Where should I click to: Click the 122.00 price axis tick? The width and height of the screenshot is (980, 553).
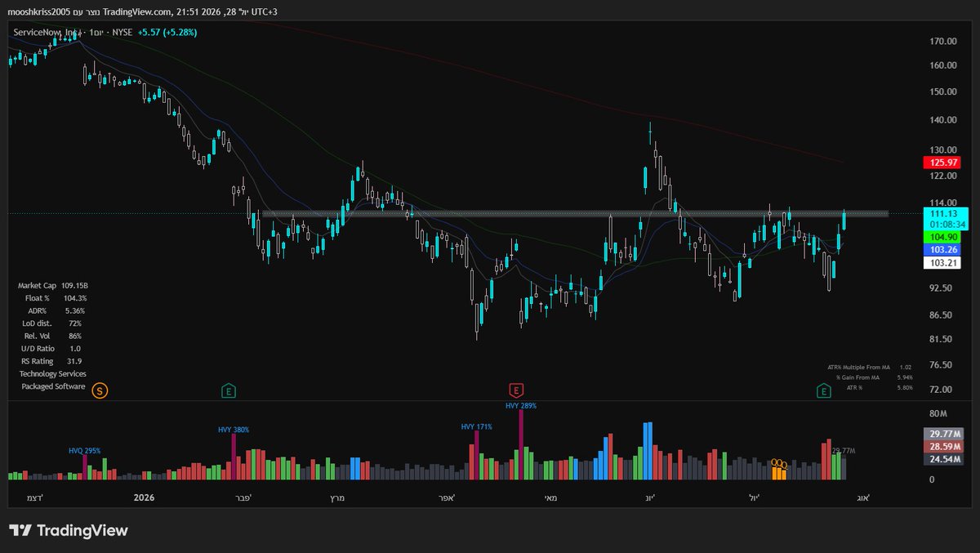point(942,176)
